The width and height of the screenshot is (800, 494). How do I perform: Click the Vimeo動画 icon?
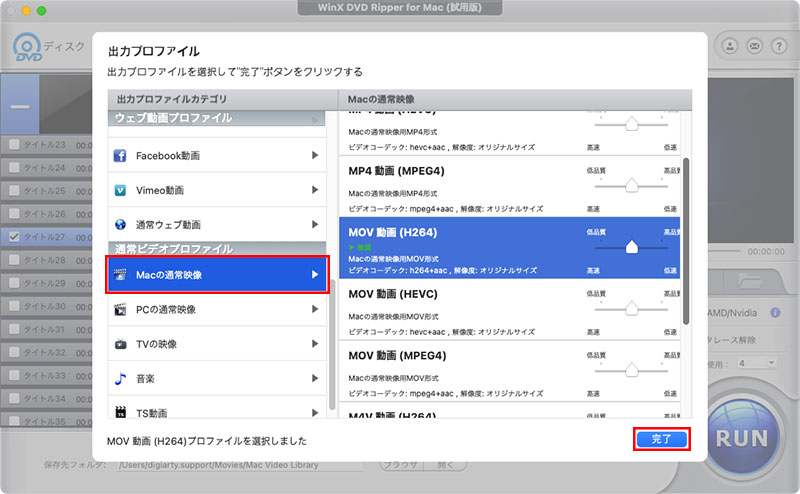pyautogui.click(x=120, y=190)
